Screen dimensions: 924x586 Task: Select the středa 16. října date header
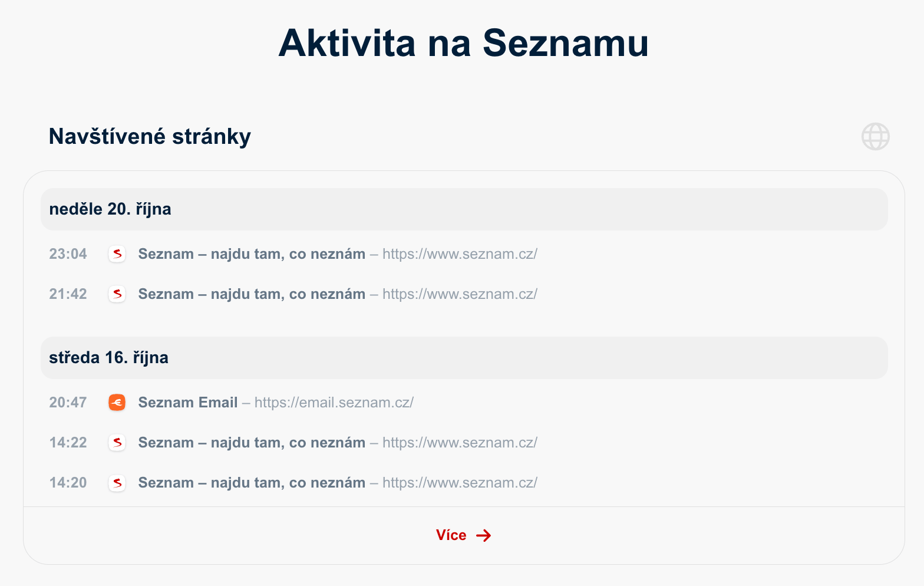click(464, 358)
